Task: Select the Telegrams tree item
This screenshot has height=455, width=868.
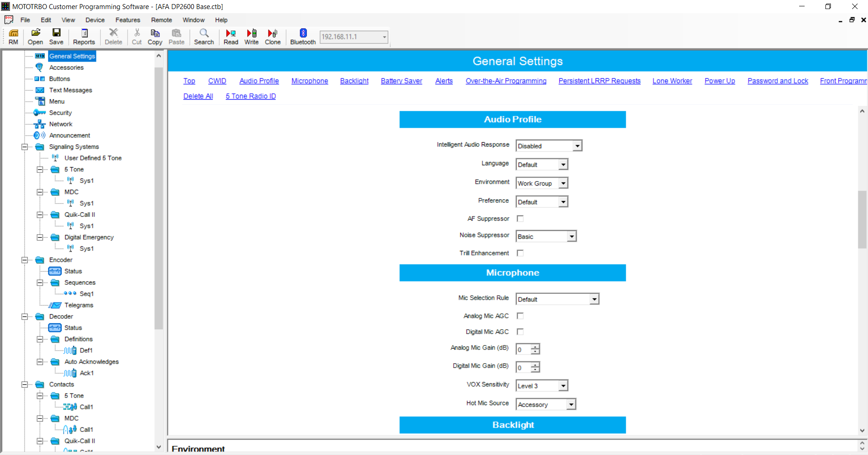Action: point(79,305)
